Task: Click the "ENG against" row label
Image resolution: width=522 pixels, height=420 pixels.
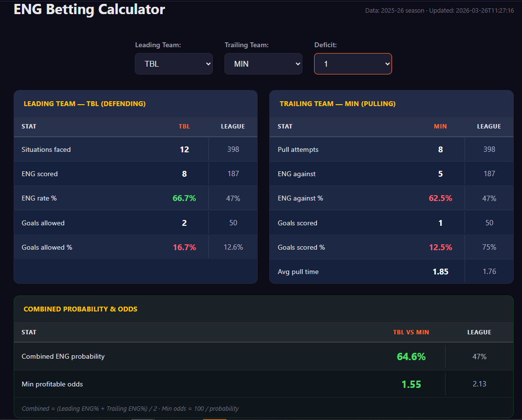Action: pyautogui.click(x=297, y=174)
